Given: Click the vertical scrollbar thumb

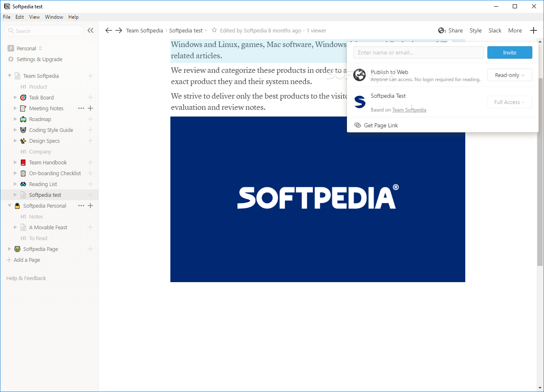Looking at the screenshot, I should pyautogui.click(x=540, y=171).
